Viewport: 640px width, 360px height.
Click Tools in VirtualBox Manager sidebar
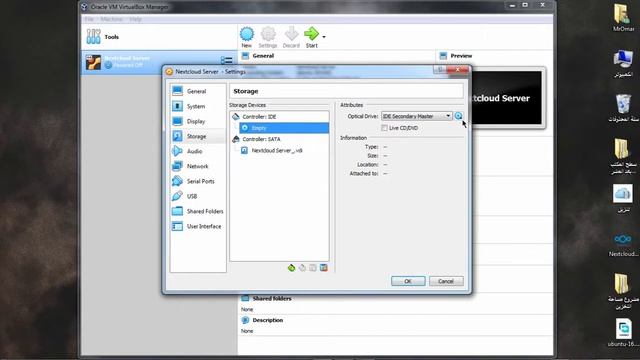pos(159,37)
